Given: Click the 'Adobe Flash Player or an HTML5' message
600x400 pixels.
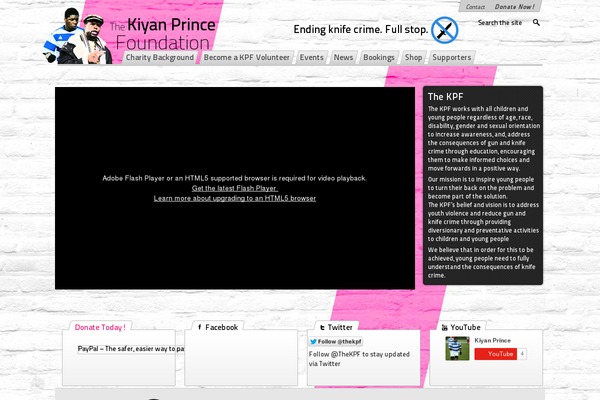Looking at the screenshot, I should [235, 178].
